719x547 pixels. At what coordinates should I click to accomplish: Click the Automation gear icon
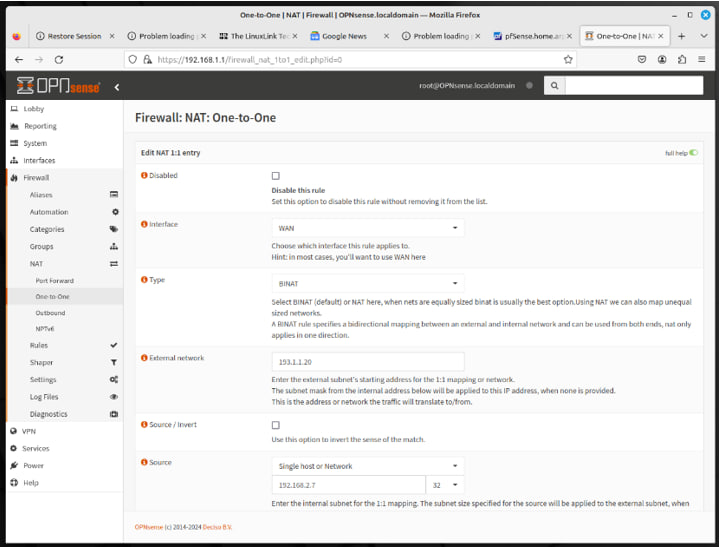(x=115, y=212)
